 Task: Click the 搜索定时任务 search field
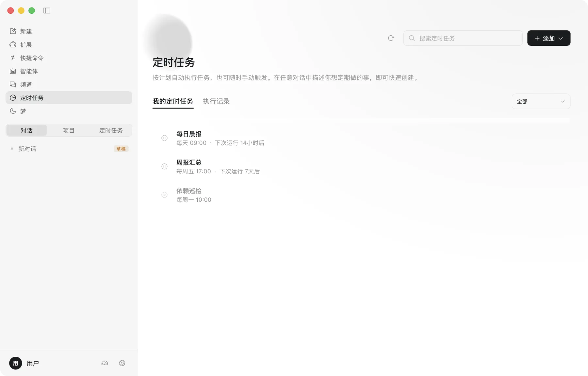(x=463, y=38)
